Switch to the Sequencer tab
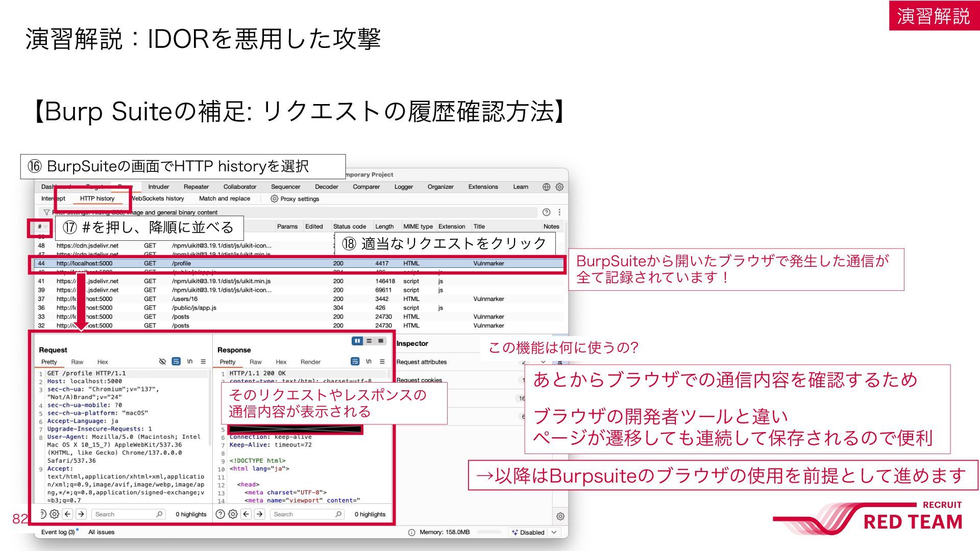 tap(285, 187)
